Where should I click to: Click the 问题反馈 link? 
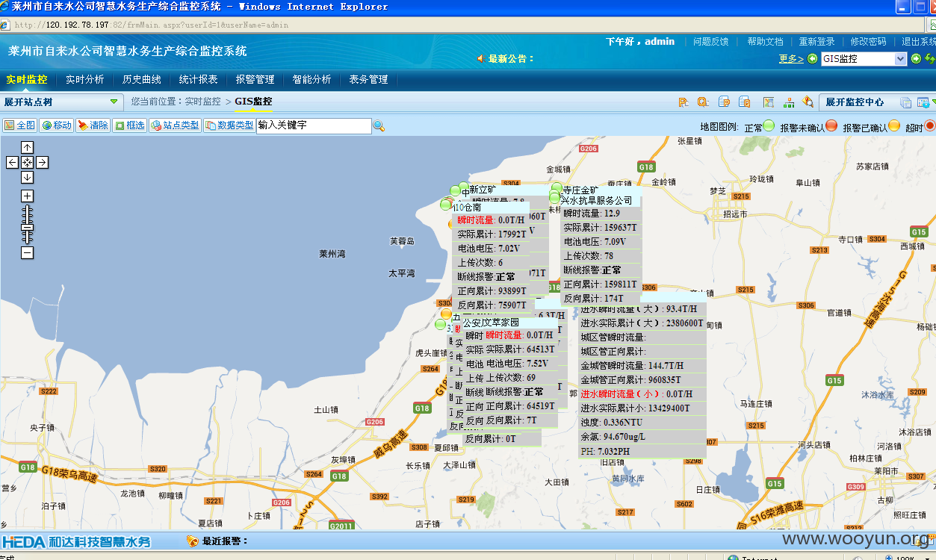coord(710,42)
